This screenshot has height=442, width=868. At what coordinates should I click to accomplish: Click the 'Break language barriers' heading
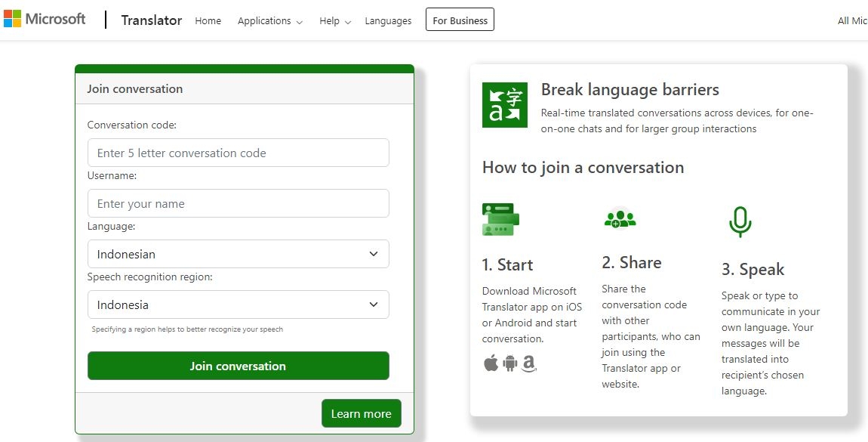(630, 90)
